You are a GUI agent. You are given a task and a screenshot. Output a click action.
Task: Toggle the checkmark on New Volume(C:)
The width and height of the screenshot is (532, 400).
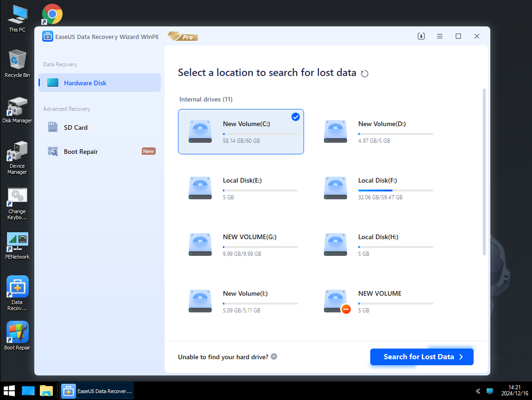(296, 117)
